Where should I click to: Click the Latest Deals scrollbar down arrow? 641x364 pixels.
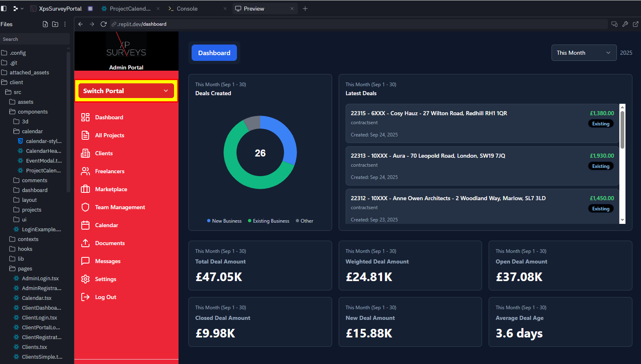[622, 220]
